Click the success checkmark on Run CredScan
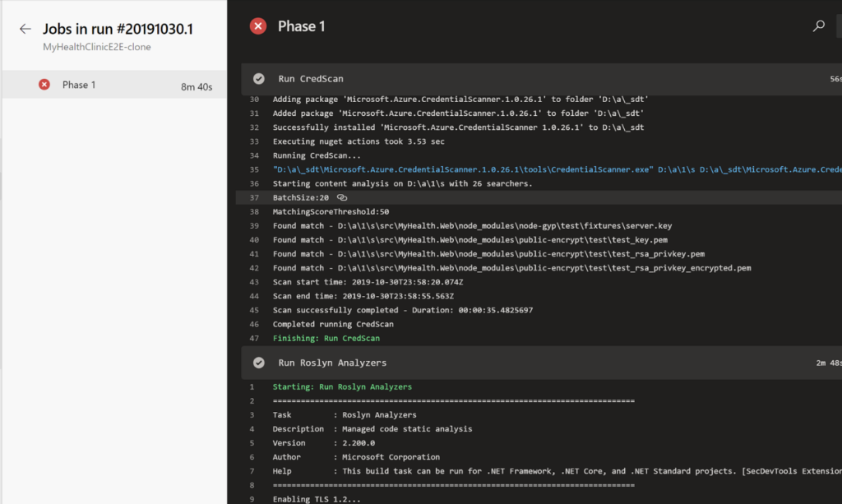 coord(258,78)
